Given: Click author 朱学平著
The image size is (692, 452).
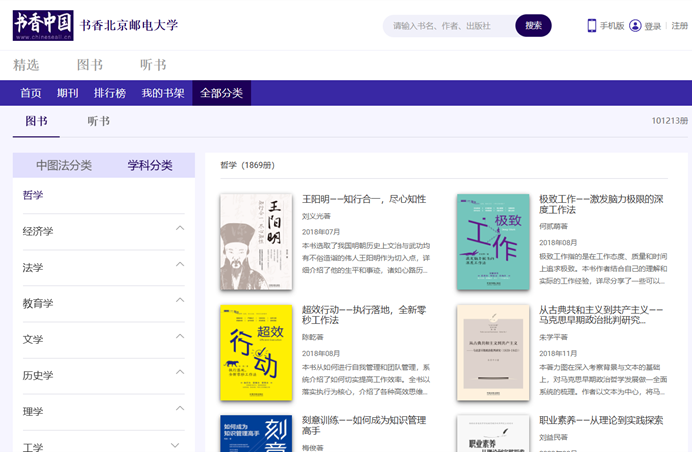Looking at the screenshot, I should click(553, 337).
